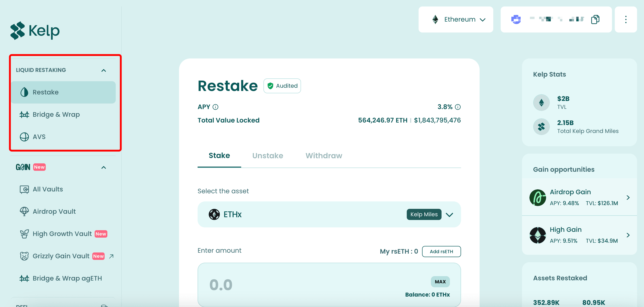Click the Bridge & Wrap agETH bridge icon
The image size is (644, 307).
24,278
